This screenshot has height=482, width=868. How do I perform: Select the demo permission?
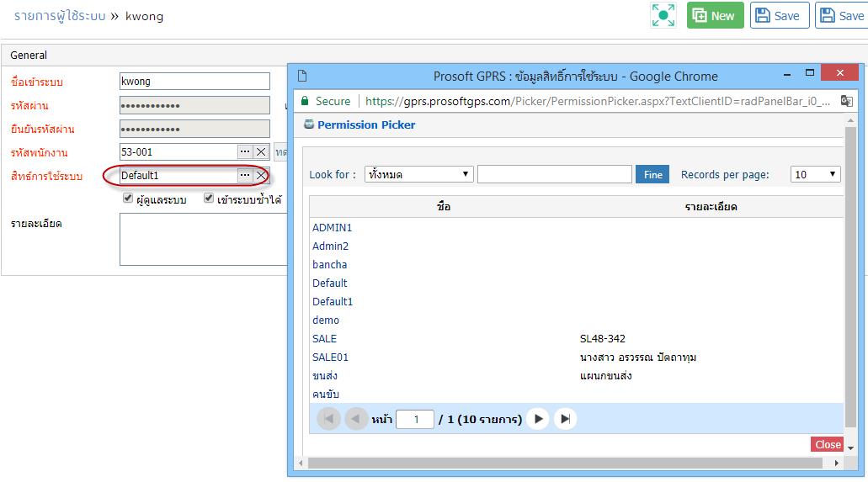tap(326, 320)
